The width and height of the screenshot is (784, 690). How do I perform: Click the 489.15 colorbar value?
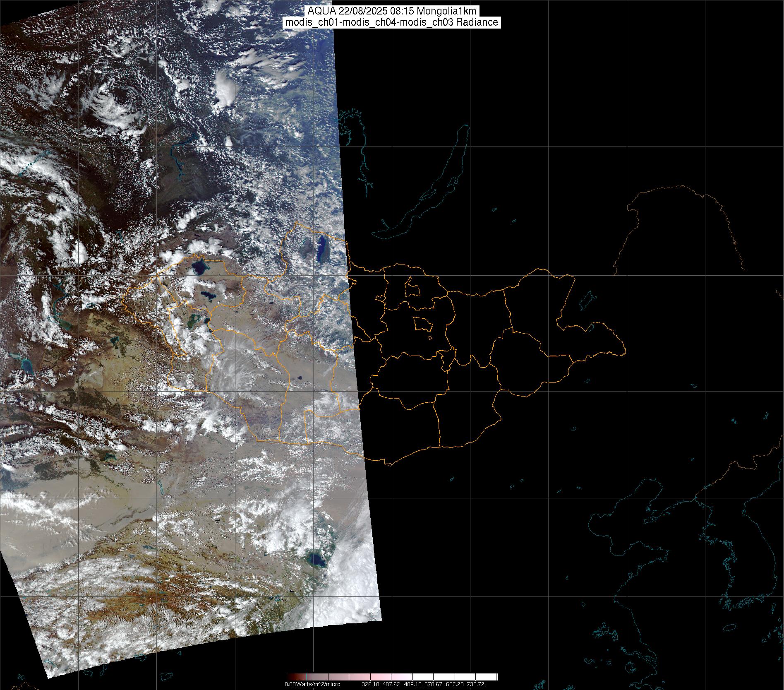point(412,685)
